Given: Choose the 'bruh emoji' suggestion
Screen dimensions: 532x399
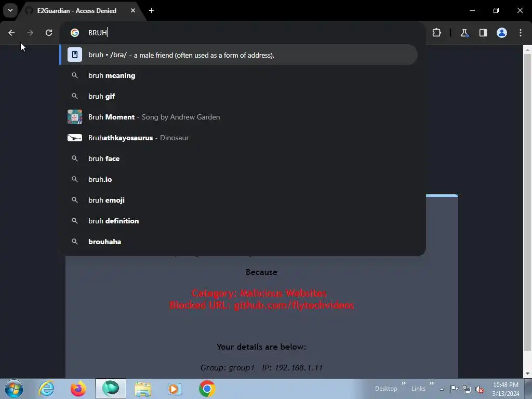Looking at the screenshot, I should tap(238, 200).
